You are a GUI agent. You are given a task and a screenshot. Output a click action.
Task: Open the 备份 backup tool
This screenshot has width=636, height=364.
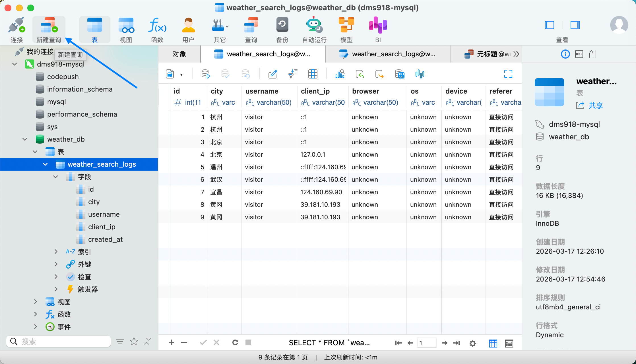tap(282, 29)
